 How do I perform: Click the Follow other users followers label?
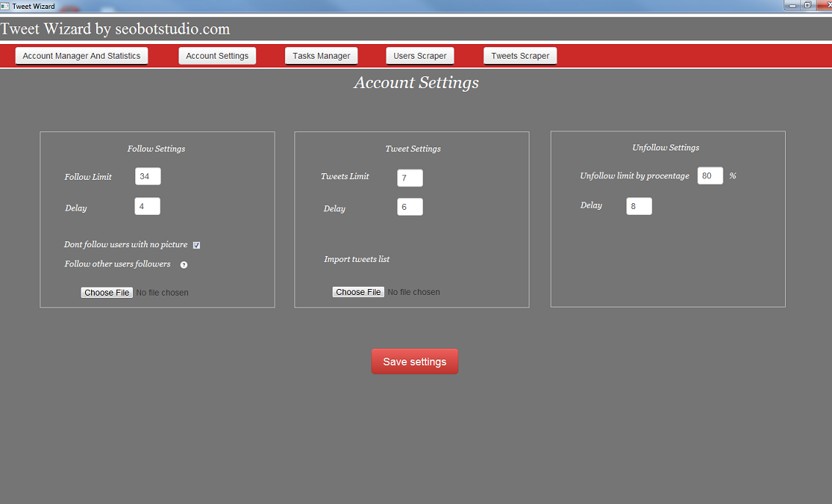[x=117, y=264]
